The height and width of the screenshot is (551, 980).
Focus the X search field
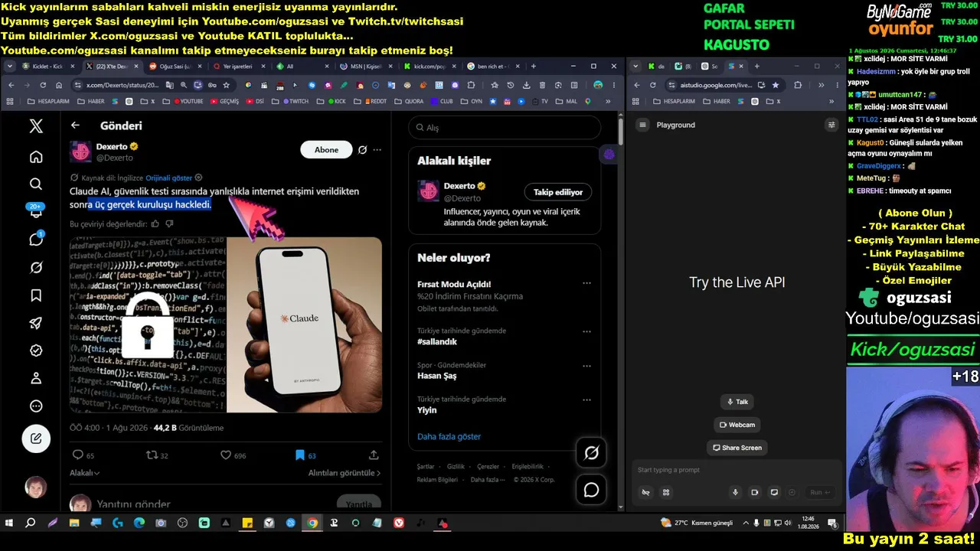click(x=505, y=128)
